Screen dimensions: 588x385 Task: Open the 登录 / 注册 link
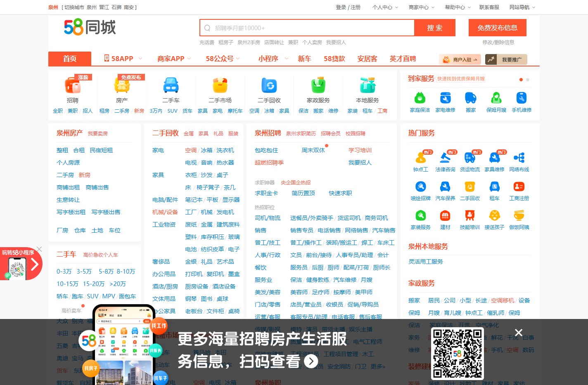coord(348,7)
